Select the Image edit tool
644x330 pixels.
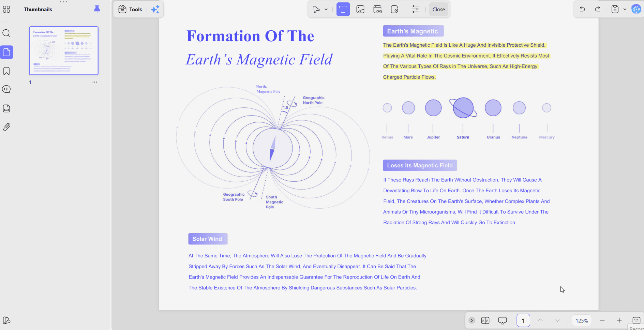(360, 9)
